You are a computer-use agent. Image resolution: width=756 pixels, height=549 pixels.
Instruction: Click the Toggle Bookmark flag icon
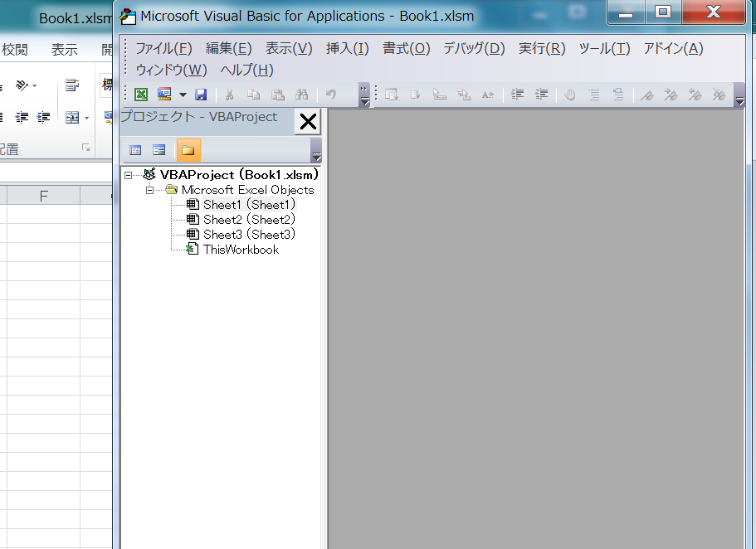pos(647,95)
